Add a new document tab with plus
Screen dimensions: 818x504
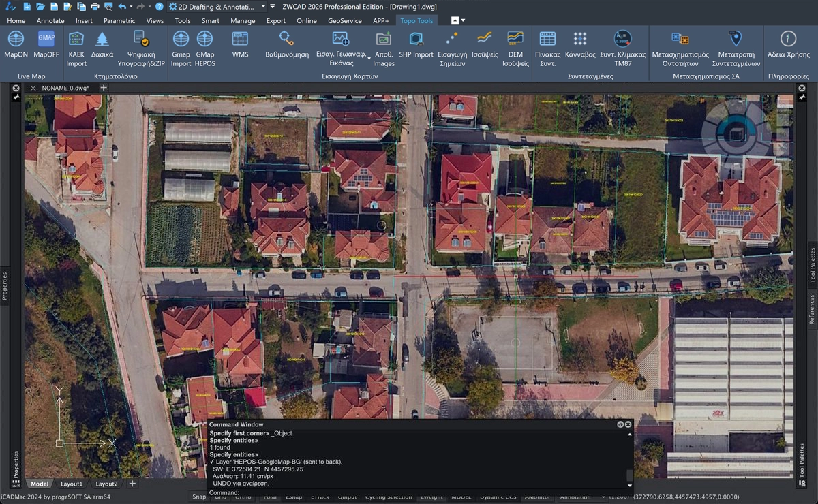[104, 88]
